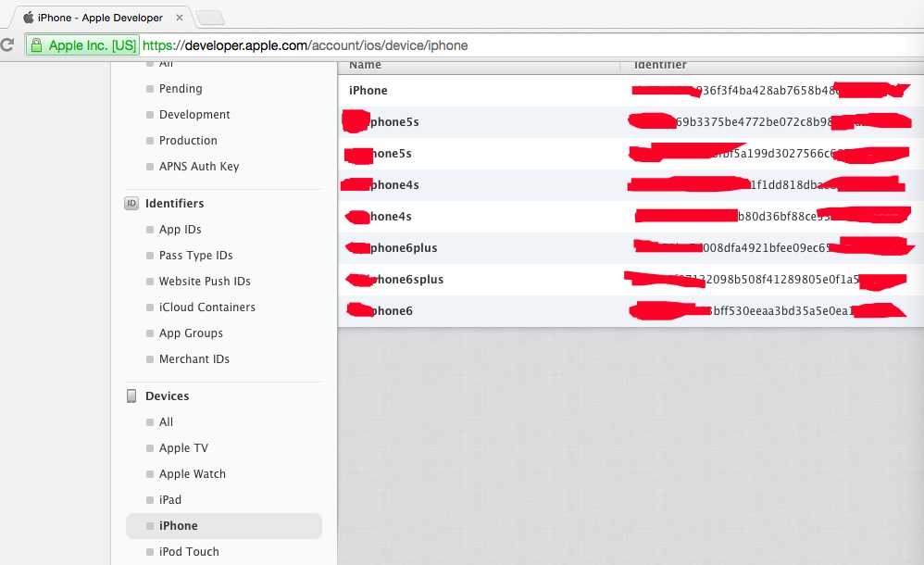This screenshot has height=565, width=924.
Task: Click the URL address bar
Action: pyautogui.click(x=474, y=45)
